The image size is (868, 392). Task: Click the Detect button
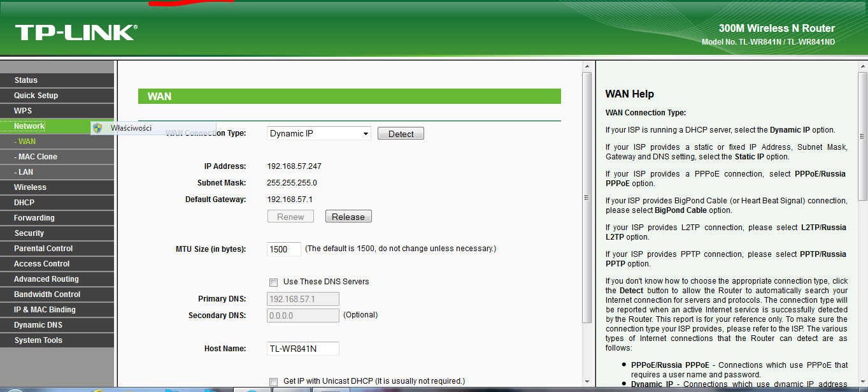401,134
